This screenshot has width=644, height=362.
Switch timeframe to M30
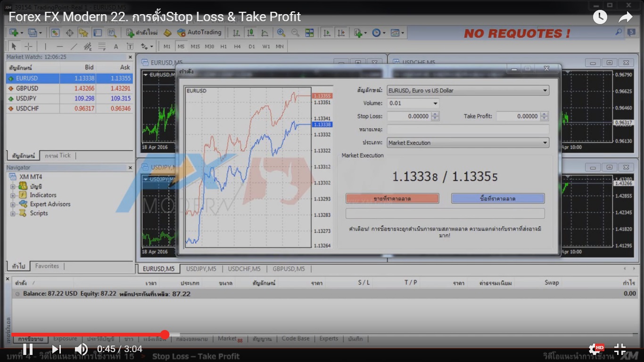[209, 46]
